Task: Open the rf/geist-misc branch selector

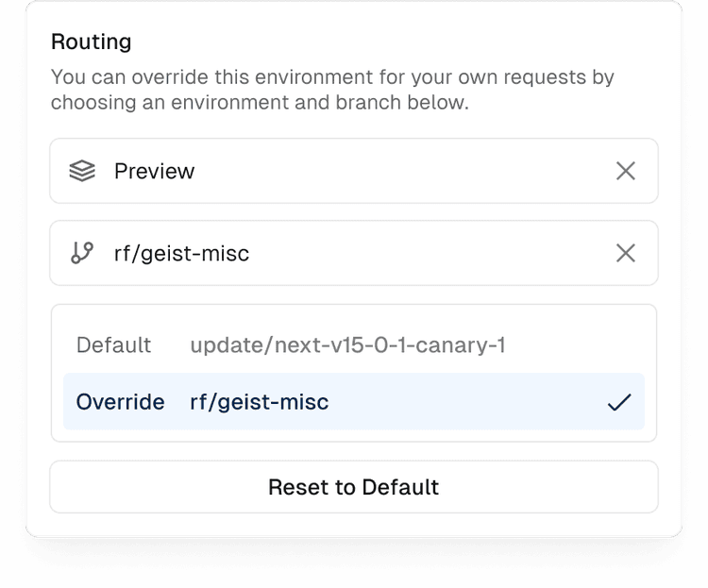Action: tap(354, 253)
